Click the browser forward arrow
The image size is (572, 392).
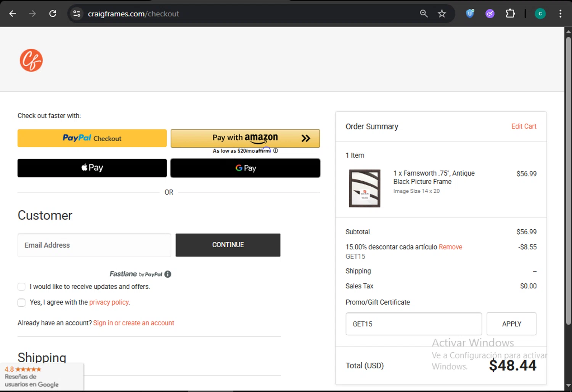32,14
